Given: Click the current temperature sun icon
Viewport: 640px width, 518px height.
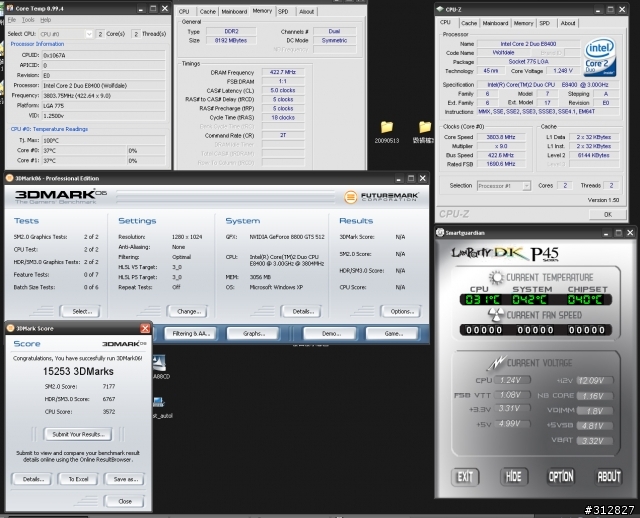Looking at the screenshot, I should [496, 277].
